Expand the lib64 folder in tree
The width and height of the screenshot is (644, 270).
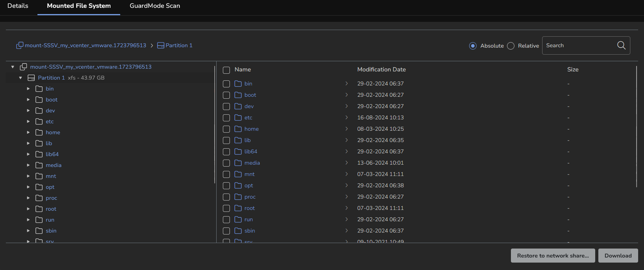28,155
